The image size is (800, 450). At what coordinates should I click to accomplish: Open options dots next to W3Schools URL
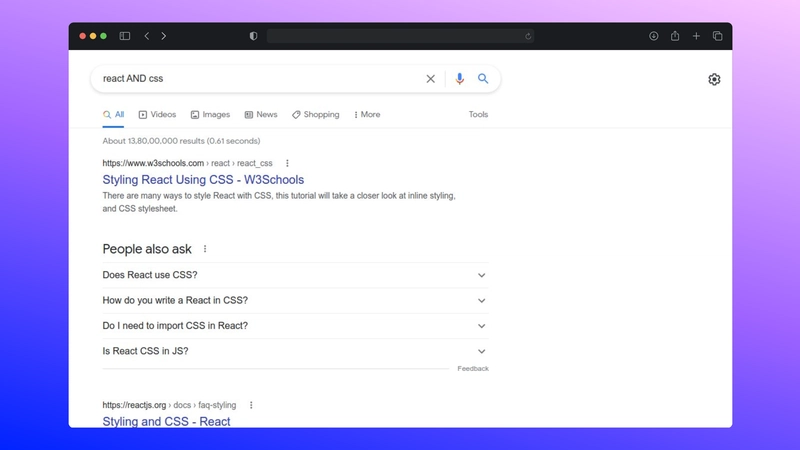tap(287, 163)
